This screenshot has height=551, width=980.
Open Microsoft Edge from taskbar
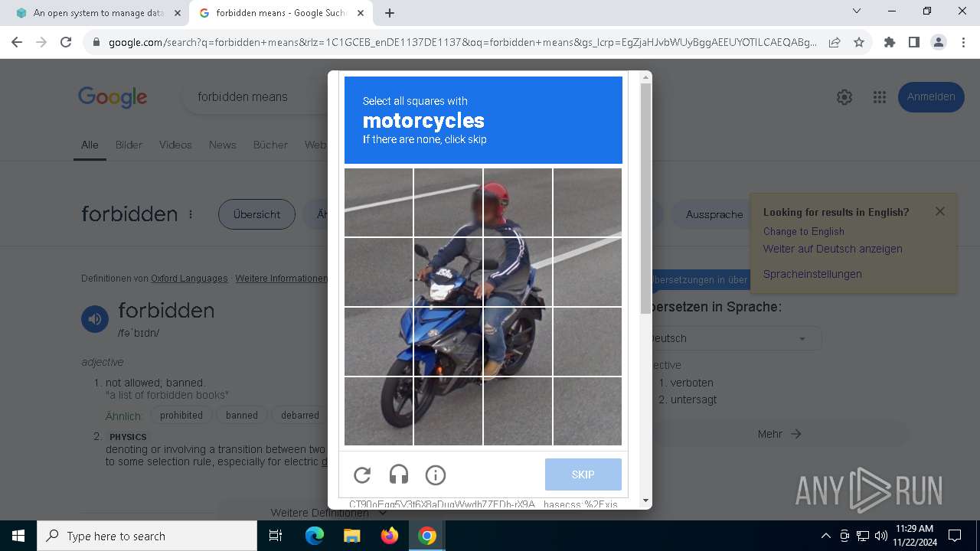[315, 536]
